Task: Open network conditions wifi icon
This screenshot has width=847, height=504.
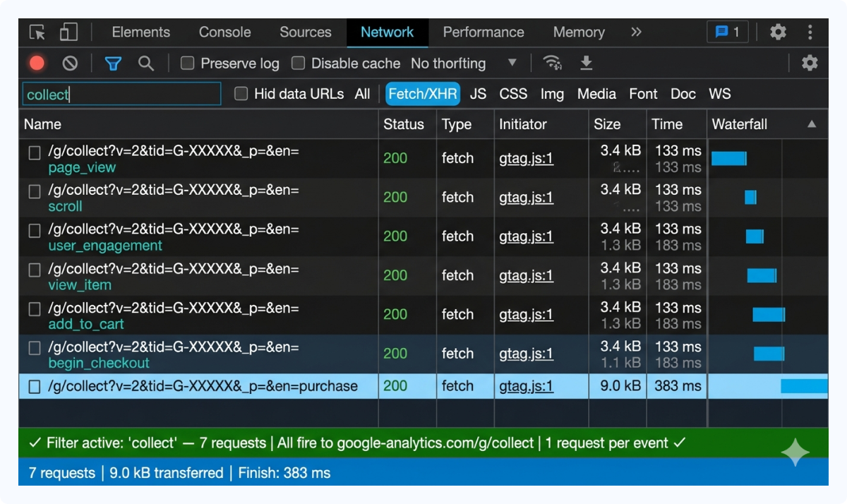Action: tap(553, 64)
